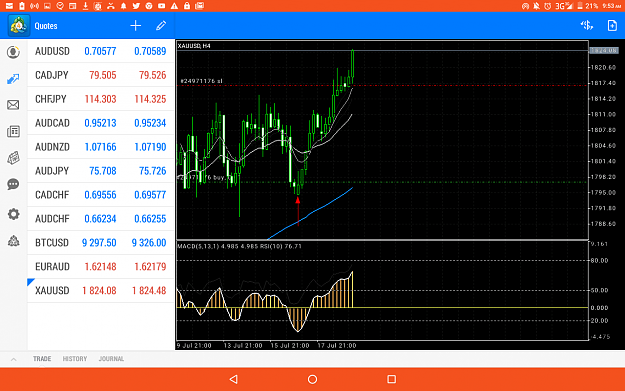The image size is (625, 391).
Task: Tap Android Home navigation button
Action: point(312,379)
